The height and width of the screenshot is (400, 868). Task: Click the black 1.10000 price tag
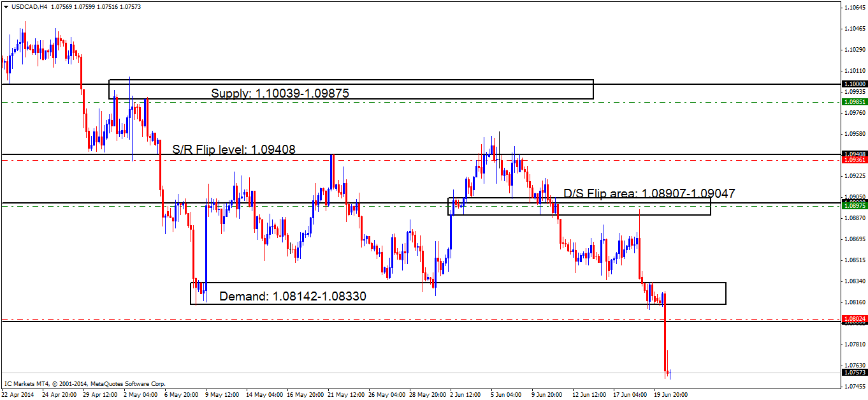(x=855, y=84)
